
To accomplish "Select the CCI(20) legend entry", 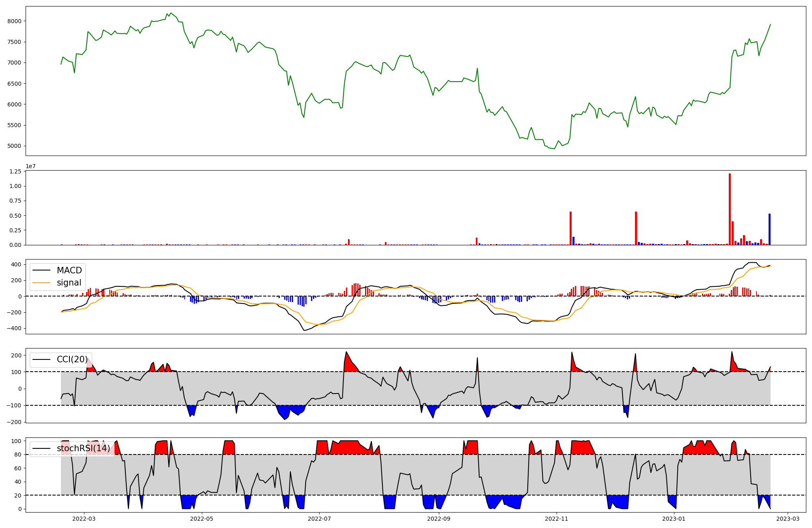I will pyautogui.click(x=72, y=359).
